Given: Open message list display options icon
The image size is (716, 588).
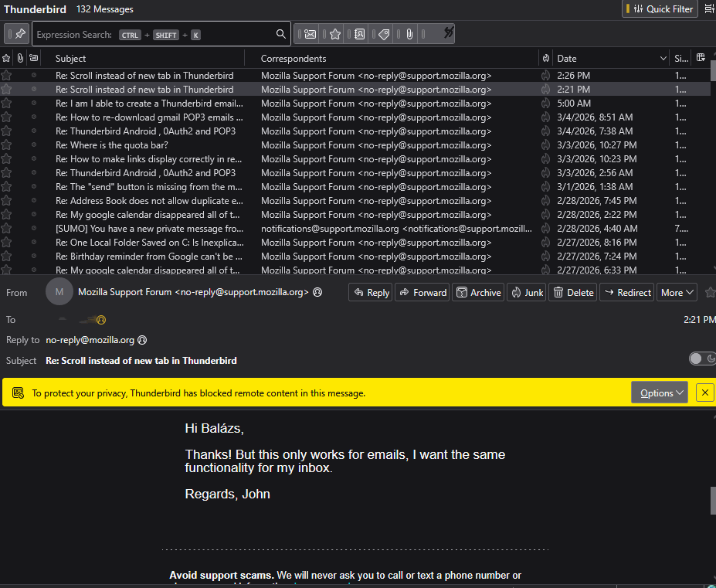Looking at the screenshot, I should [x=709, y=9].
